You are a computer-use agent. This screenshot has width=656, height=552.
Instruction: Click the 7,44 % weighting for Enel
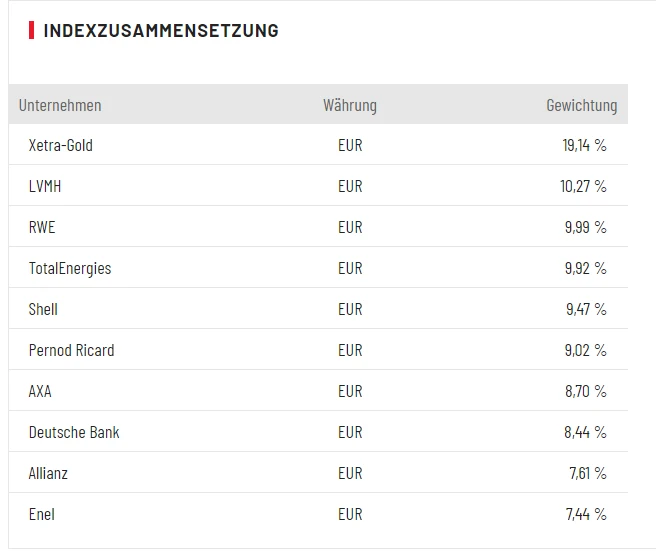[585, 514]
